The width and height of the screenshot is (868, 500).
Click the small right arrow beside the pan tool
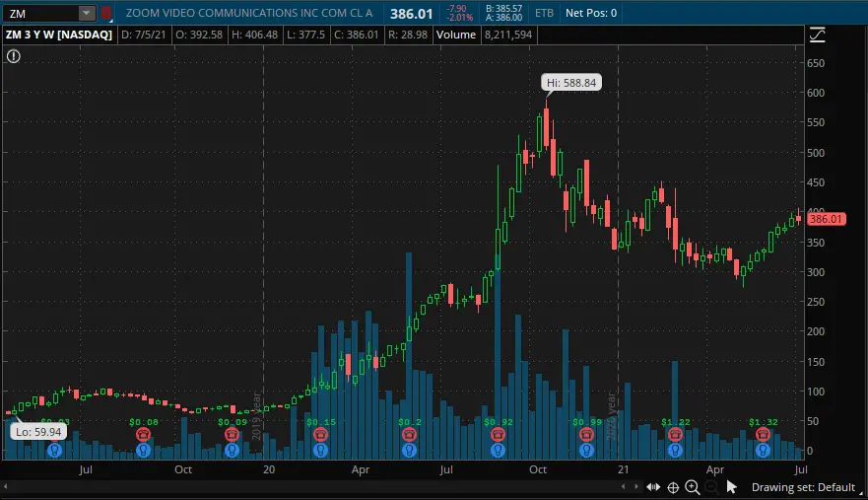(x=636, y=487)
